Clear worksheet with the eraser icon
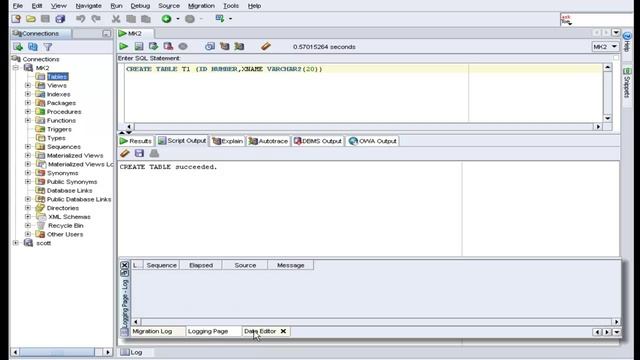This screenshot has height=360, width=640. [x=266, y=47]
